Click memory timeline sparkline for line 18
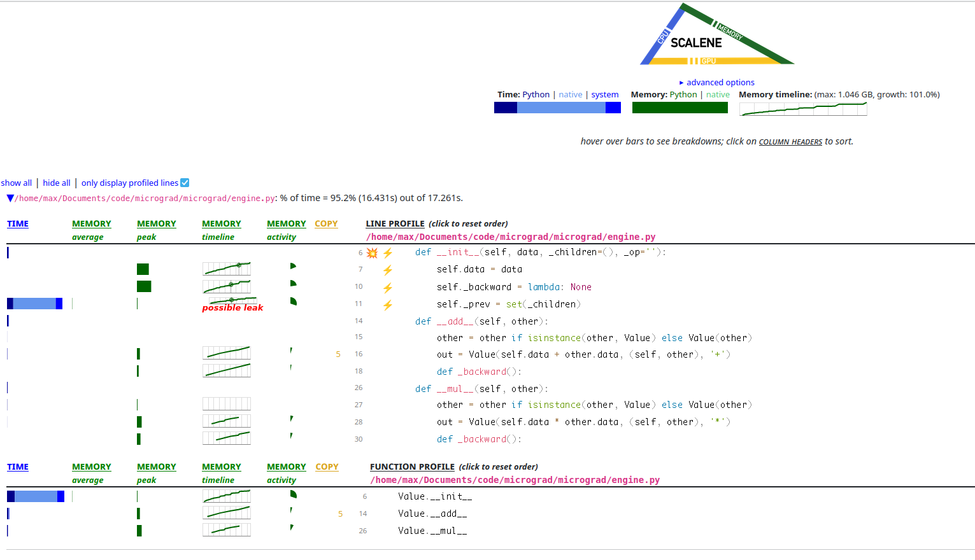 coord(227,370)
